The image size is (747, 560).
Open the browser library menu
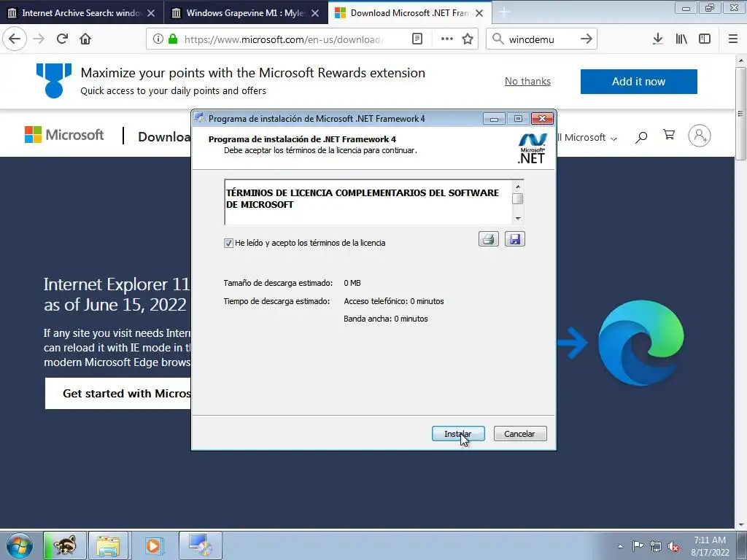tap(681, 39)
